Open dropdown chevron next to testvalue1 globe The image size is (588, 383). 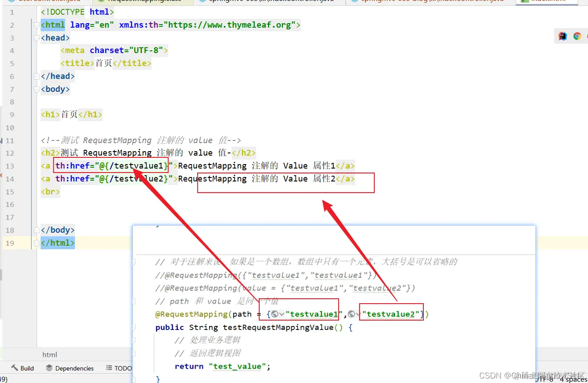click(x=282, y=315)
